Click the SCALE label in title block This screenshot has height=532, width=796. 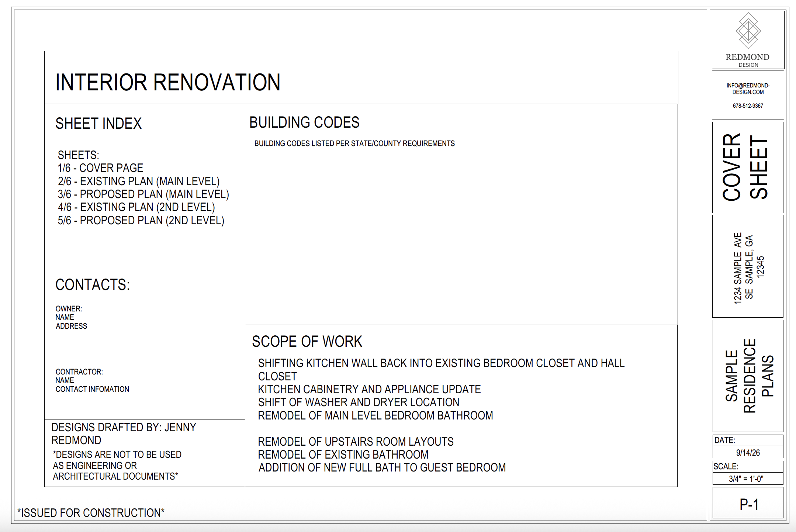[726, 466]
